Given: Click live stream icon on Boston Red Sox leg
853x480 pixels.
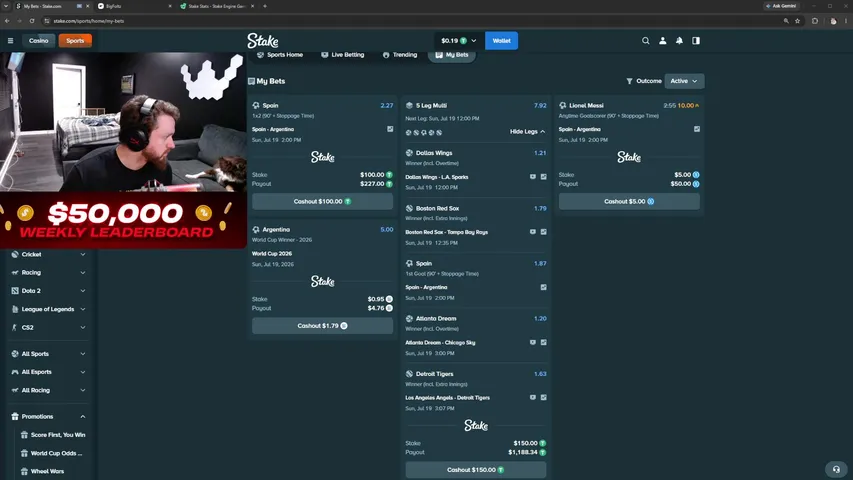Looking at the screenshot, I should (533, 232).
